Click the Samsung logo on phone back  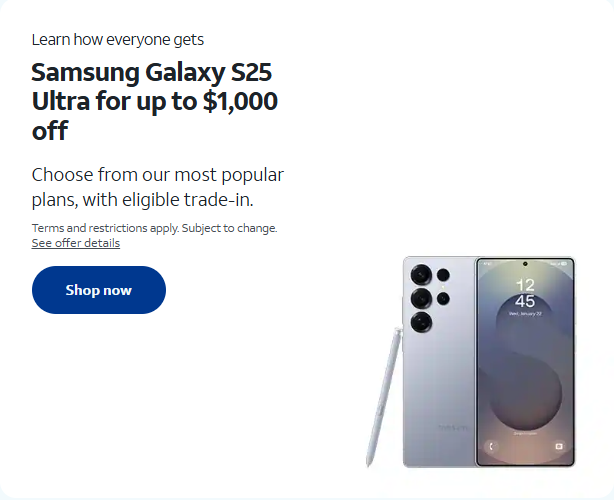pos(453,428)
